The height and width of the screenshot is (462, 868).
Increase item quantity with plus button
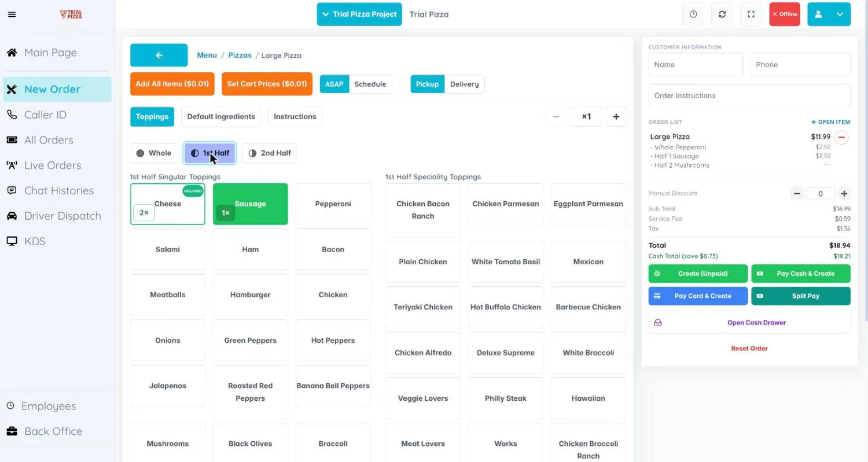pos(616,117)
